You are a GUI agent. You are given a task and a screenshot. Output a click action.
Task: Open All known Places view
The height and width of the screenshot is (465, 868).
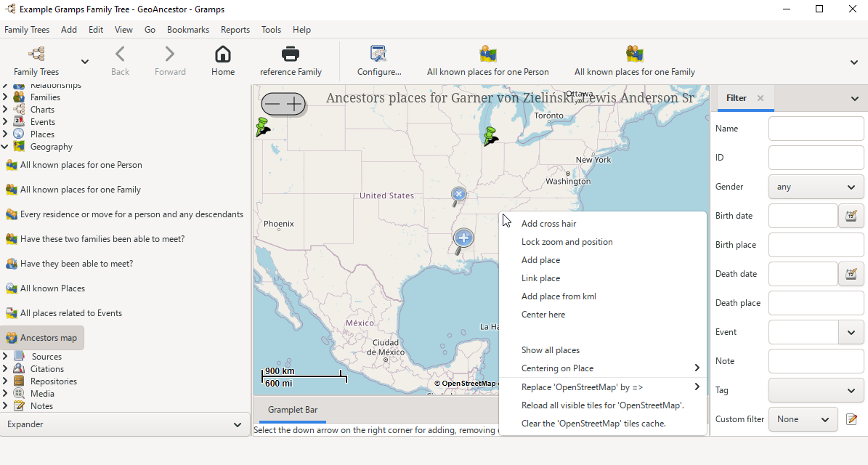click(x=52, y=288)
